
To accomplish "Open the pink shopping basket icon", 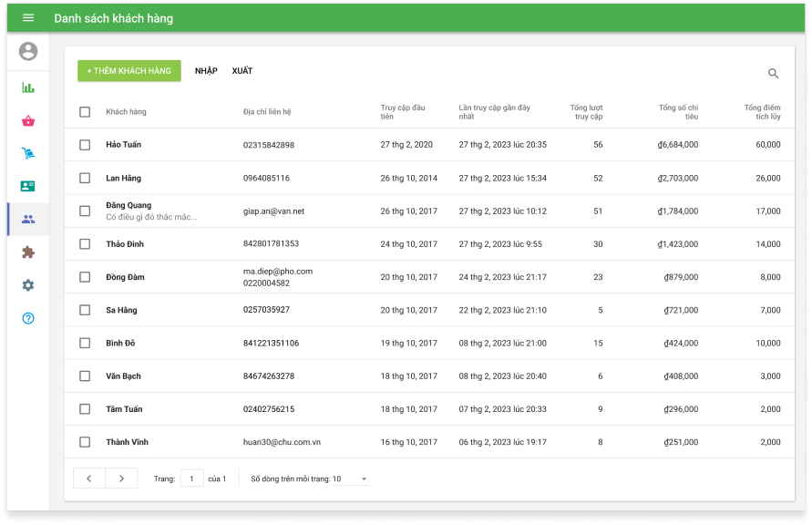I will tap(28, 120).
